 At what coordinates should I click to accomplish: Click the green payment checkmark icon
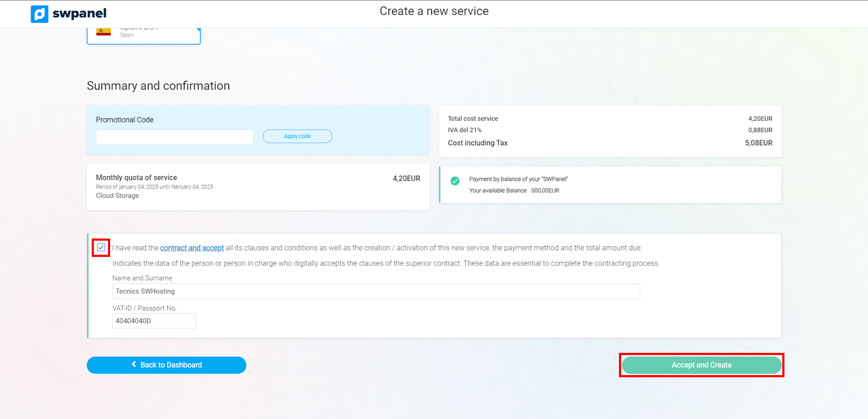point(455,181)
